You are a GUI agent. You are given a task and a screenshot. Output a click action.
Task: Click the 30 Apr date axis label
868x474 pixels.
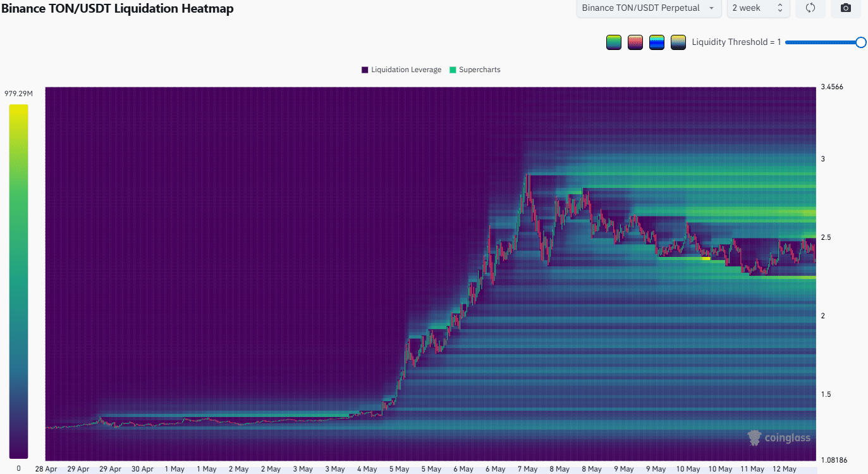[142, 469]
